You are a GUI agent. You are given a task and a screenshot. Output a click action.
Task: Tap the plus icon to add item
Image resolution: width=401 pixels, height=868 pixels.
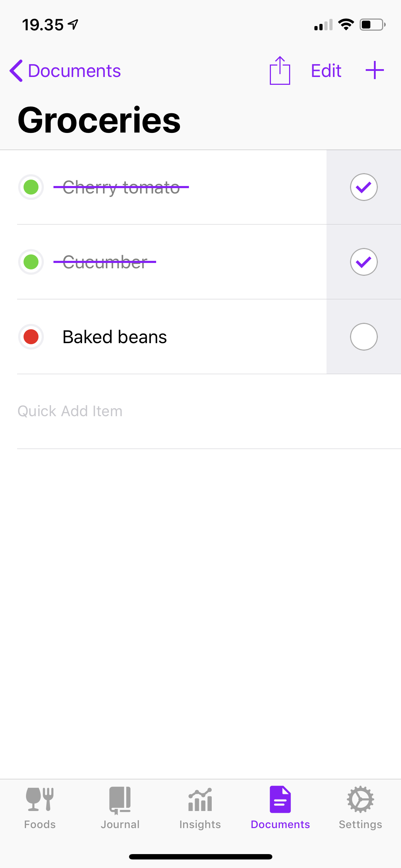point(375,70)
